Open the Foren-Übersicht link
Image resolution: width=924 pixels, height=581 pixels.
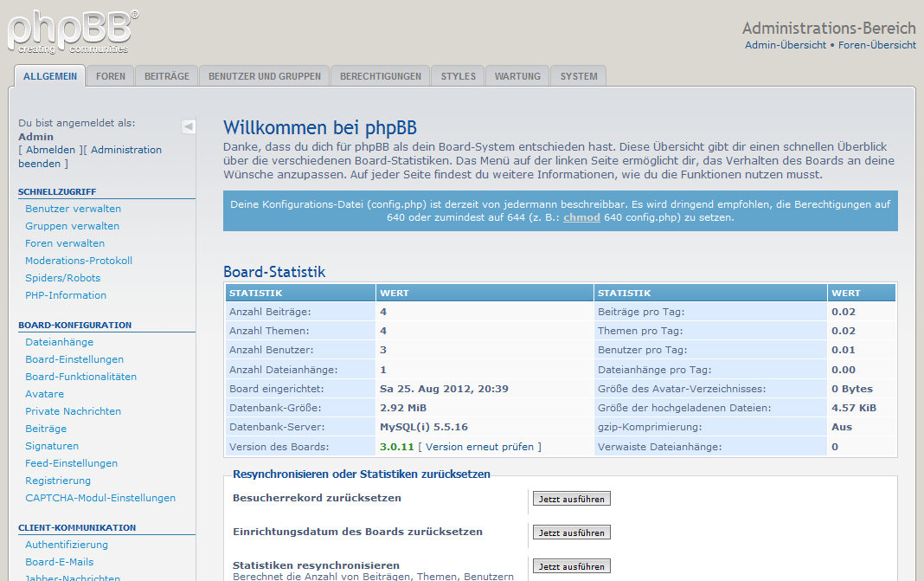[877, 45]
